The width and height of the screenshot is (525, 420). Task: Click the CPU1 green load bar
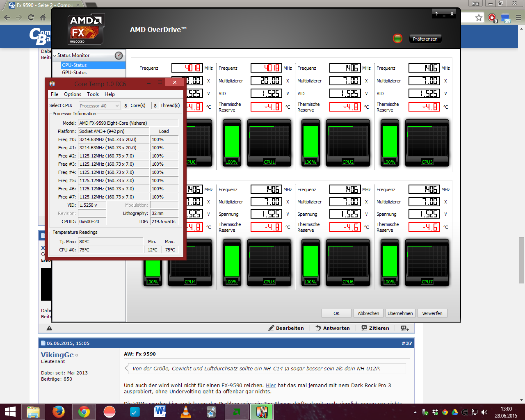pyautogui.click(x=232, y=142)
